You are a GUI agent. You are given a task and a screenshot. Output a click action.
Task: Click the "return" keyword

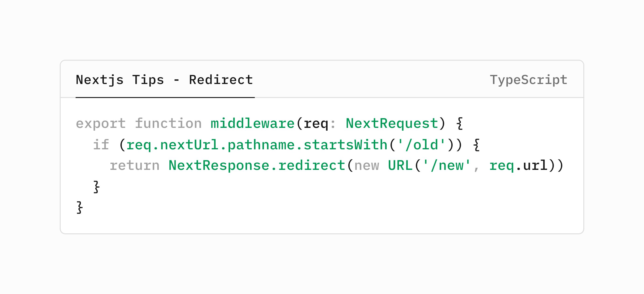pyautogui.click(x=134, y=165)
